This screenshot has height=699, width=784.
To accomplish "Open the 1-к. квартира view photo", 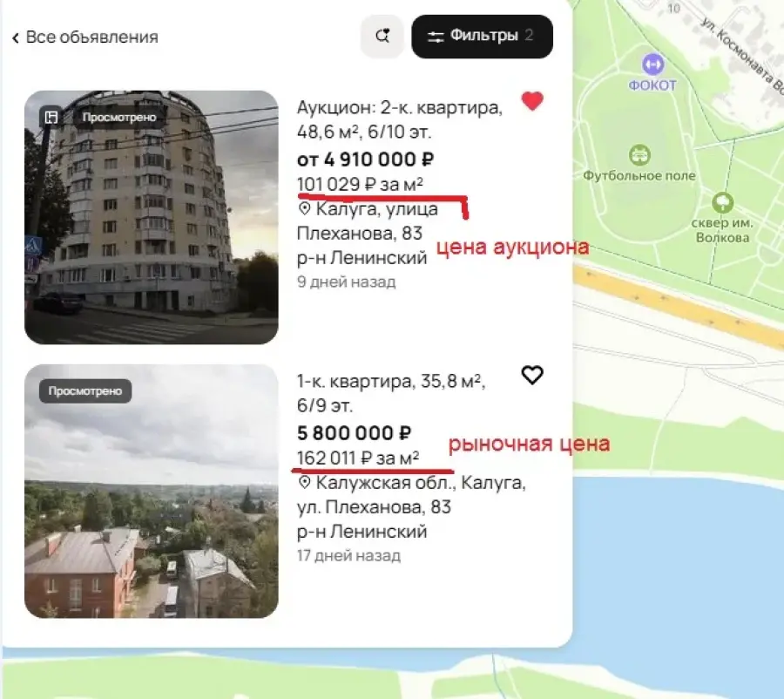I will 152,492.
